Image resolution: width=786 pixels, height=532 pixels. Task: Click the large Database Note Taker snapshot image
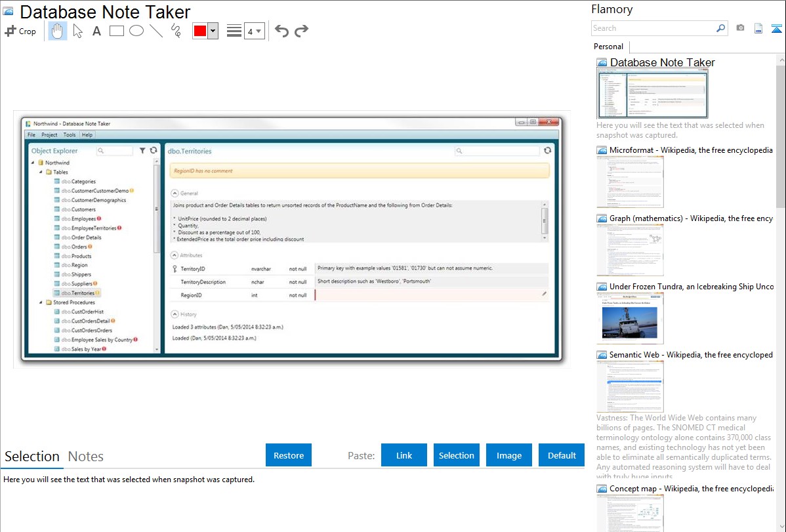[x=292, y=239]
